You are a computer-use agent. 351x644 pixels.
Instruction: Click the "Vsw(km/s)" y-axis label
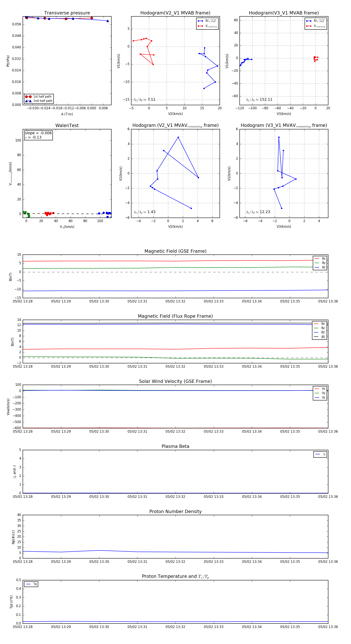click(8, 407)
